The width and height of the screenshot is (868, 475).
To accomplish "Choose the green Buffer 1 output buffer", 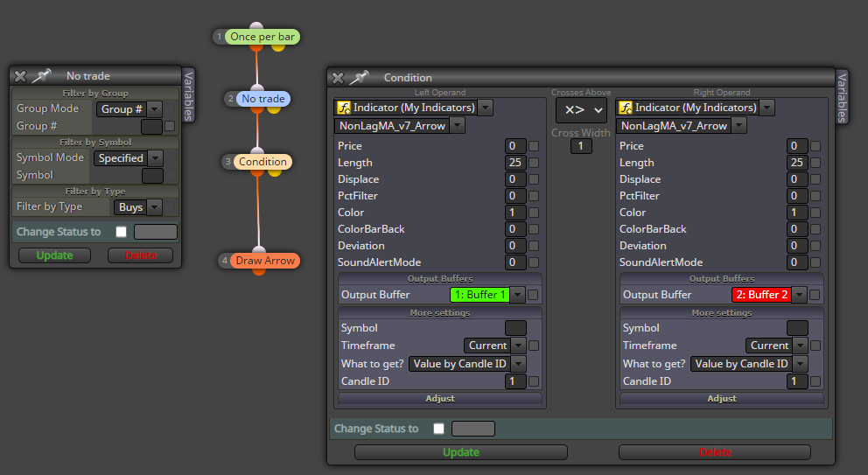I will (x=480, y=295).
